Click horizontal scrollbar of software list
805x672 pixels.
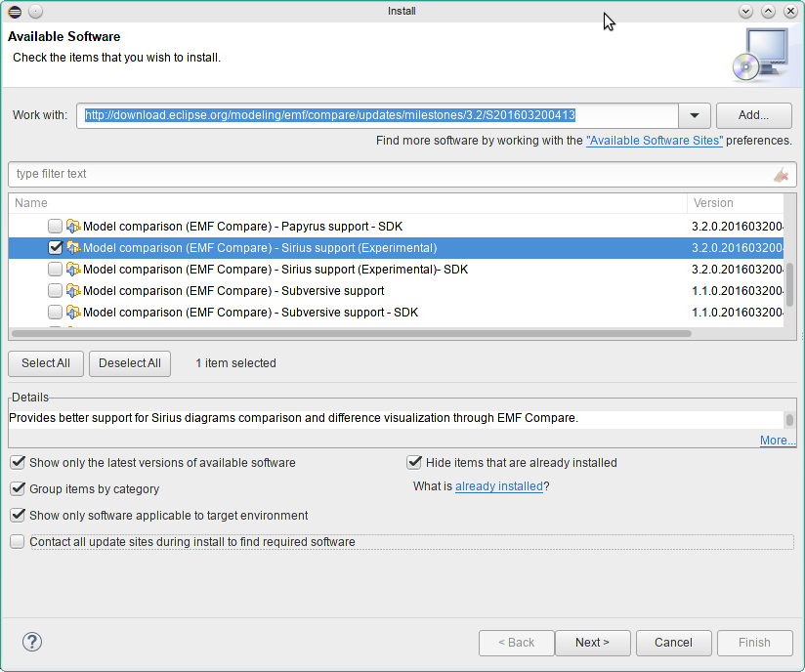351,334
